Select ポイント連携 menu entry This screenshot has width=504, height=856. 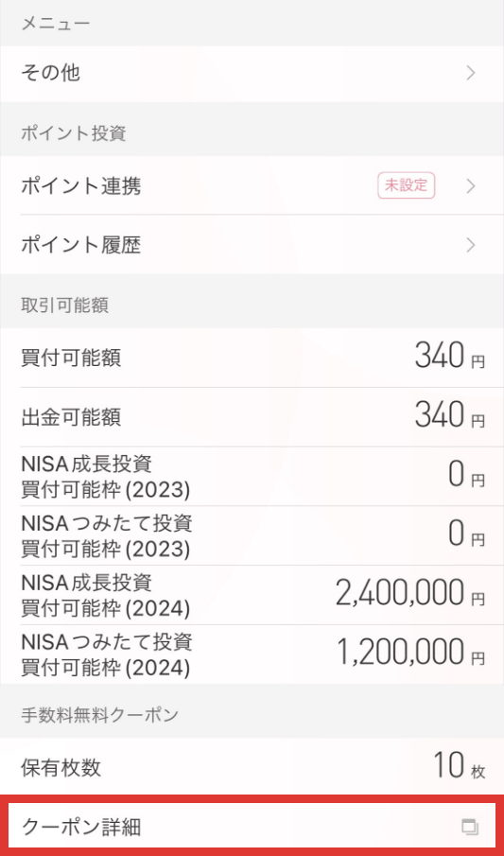click(252, 186)
